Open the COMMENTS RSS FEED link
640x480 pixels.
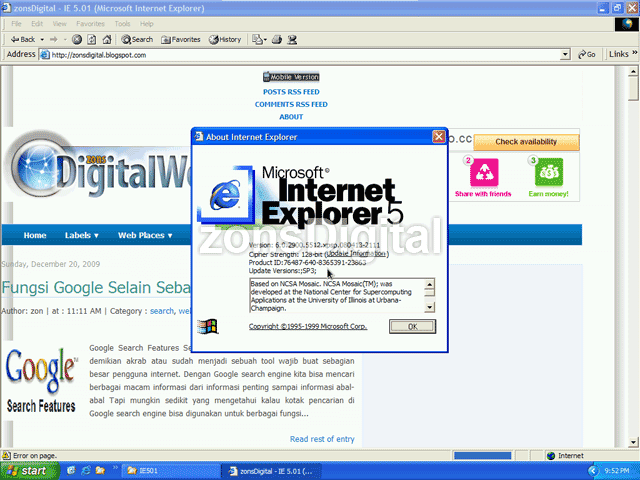(x=291, y=104)
